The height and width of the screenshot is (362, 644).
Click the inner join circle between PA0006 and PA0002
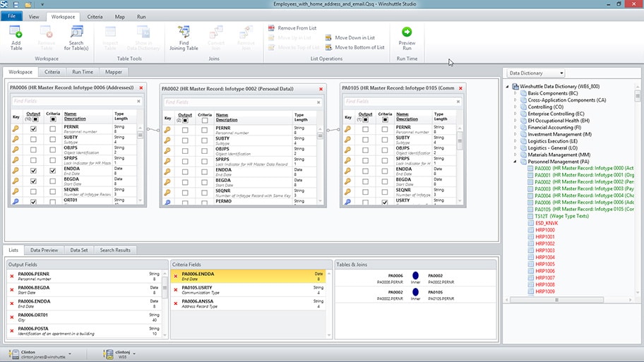click(415, 277)
